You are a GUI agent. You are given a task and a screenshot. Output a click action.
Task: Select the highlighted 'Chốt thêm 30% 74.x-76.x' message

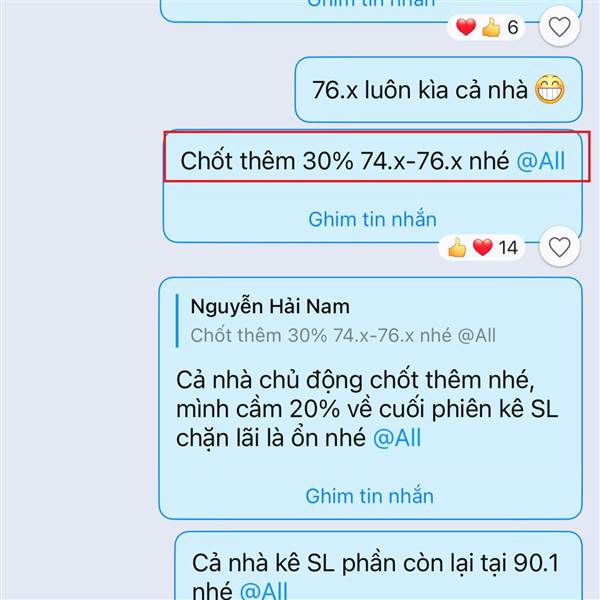click(x=372, y=161)
